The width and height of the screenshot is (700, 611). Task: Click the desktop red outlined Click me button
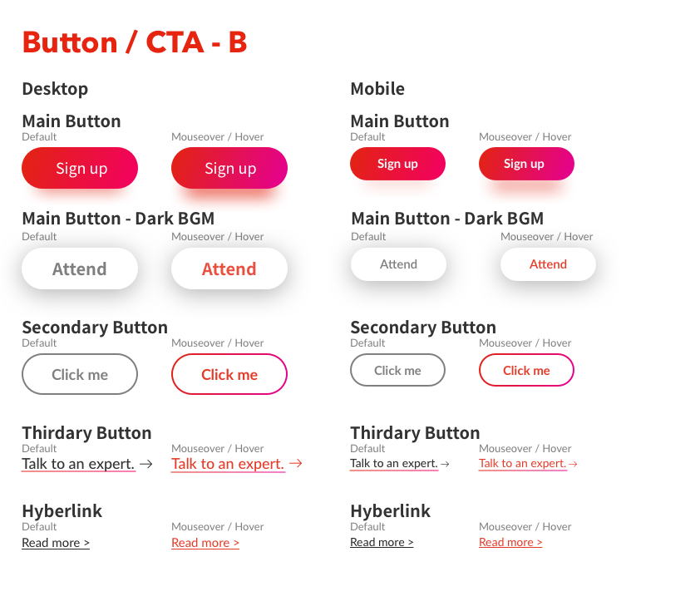(229, 374)
